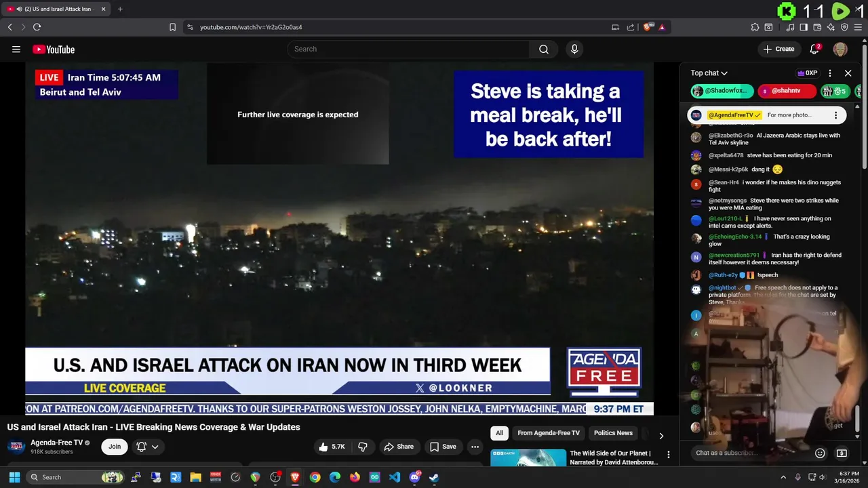View the 0XP channel points badge
This screenshot has height=488, width=868.
point(807,73)
